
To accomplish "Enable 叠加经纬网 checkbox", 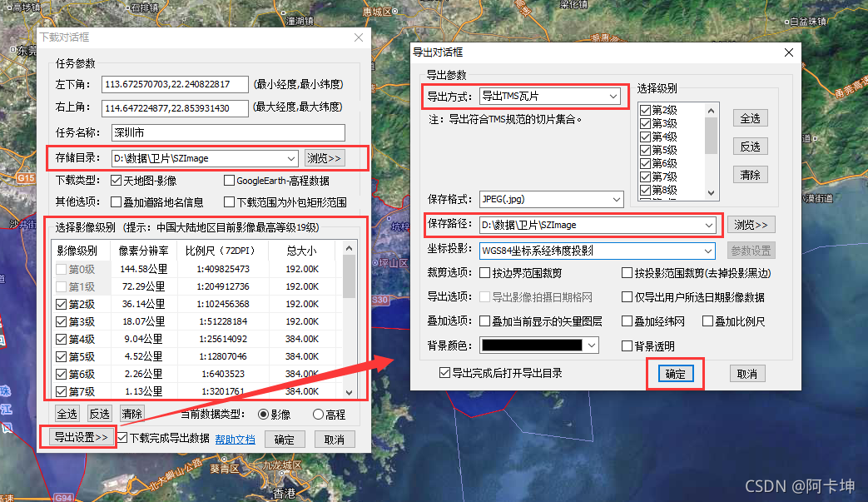I will click(627, 321).
